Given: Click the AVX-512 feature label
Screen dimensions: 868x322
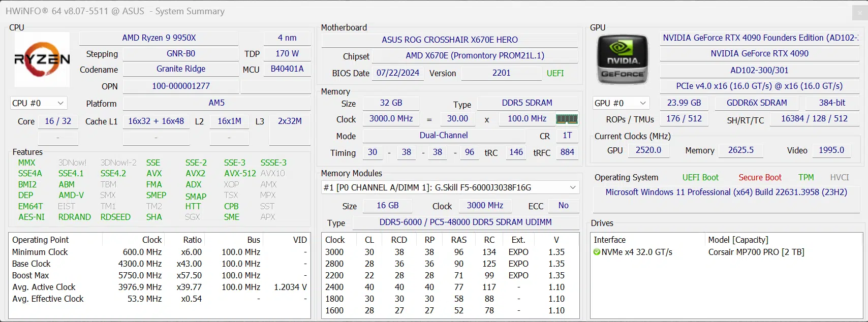Looking at the screenshot, I should [x=240, y=173].
